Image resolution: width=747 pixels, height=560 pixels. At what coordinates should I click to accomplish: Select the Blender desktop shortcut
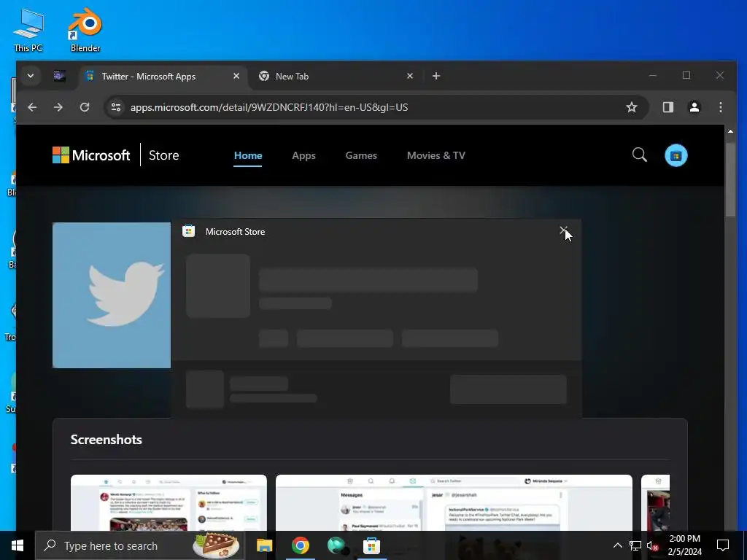(x=85, y=30)
